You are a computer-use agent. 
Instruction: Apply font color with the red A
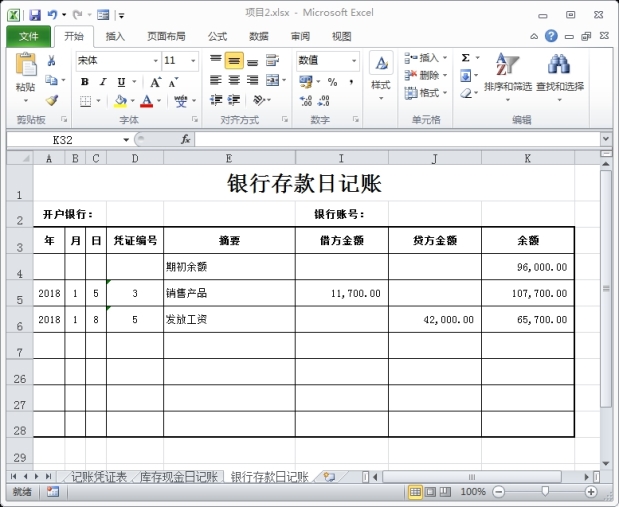pos(147,101)
